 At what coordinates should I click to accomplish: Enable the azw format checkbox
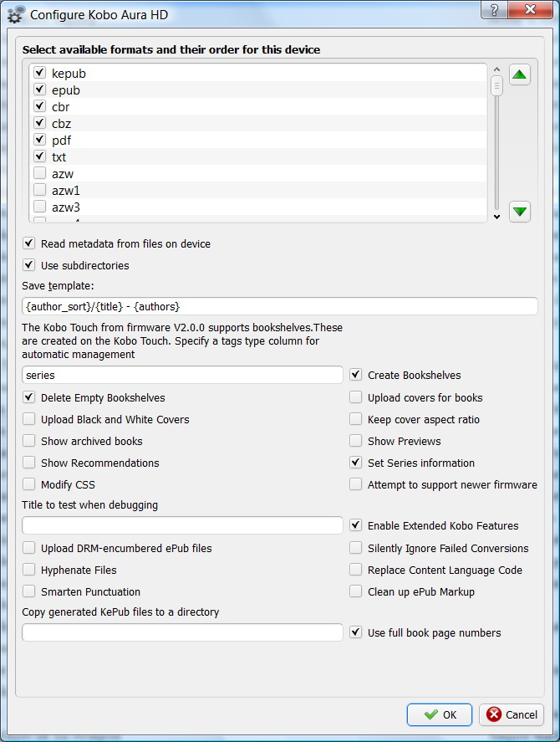coord(40,173)
